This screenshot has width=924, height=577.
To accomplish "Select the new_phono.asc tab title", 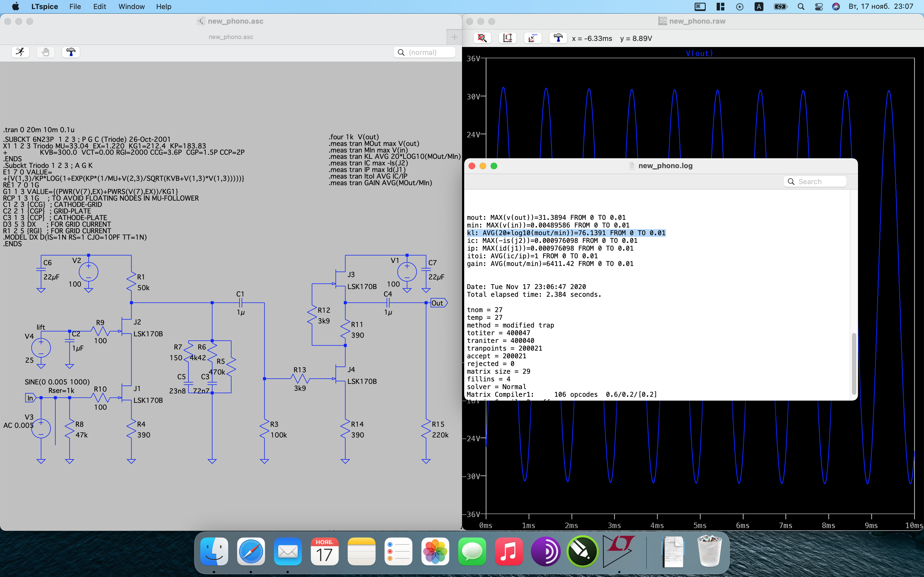I will 231,37.
